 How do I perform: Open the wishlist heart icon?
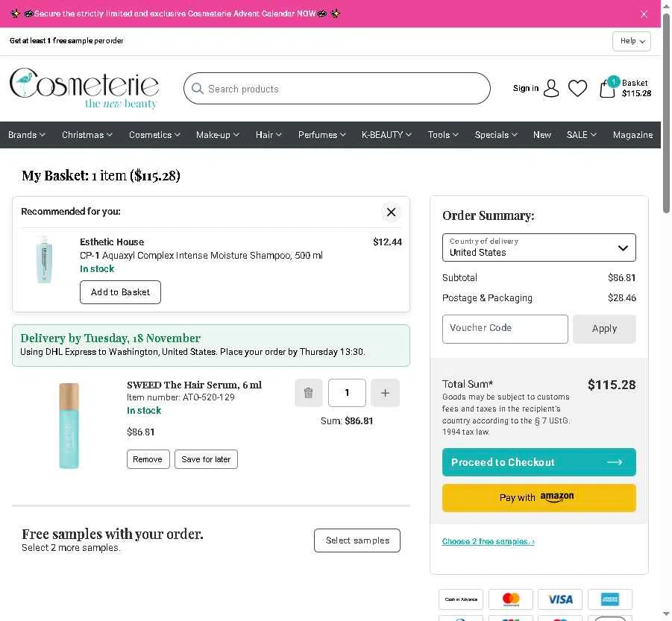577,88
